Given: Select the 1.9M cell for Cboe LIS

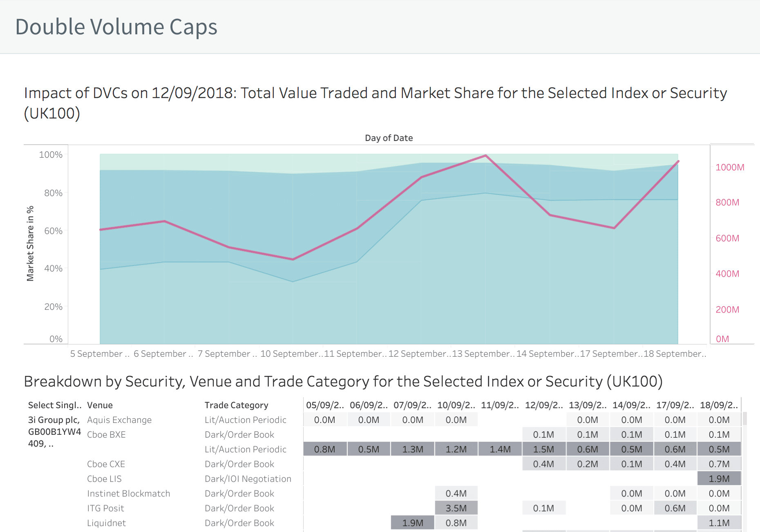Looking at the screenshot, I should click(x=719, y=479).
